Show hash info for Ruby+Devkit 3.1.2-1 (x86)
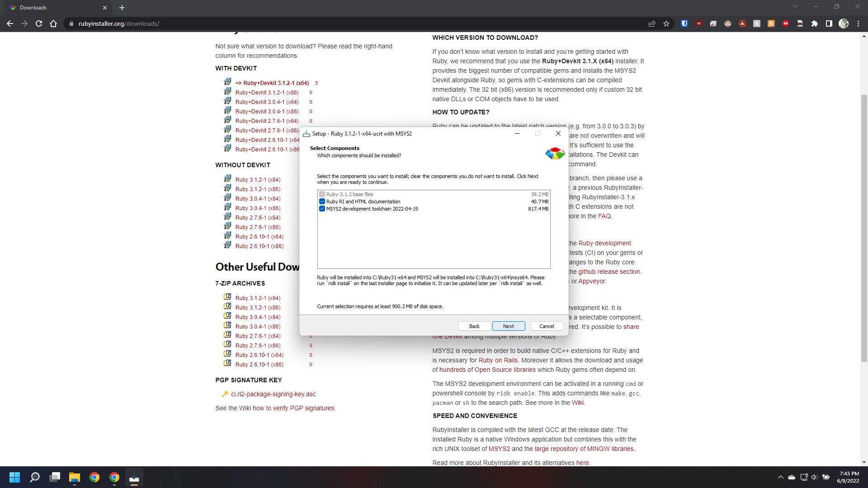The width and height of the screenshot is (868, 488). pos(311,93)
